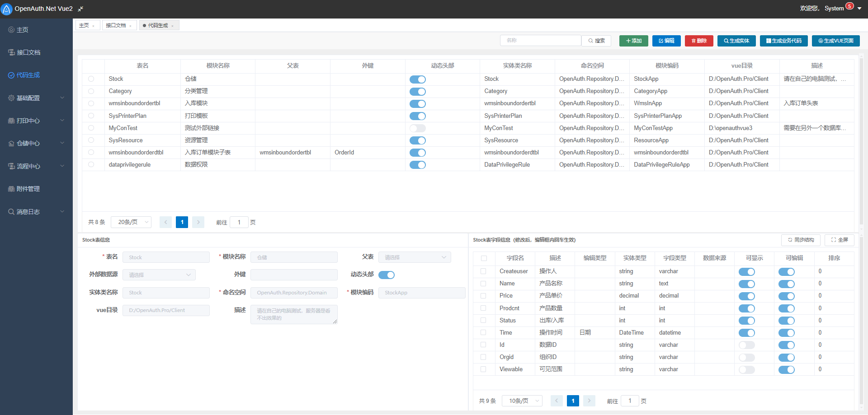Click the OpenAuth.Net logo icon

point(7,9)
